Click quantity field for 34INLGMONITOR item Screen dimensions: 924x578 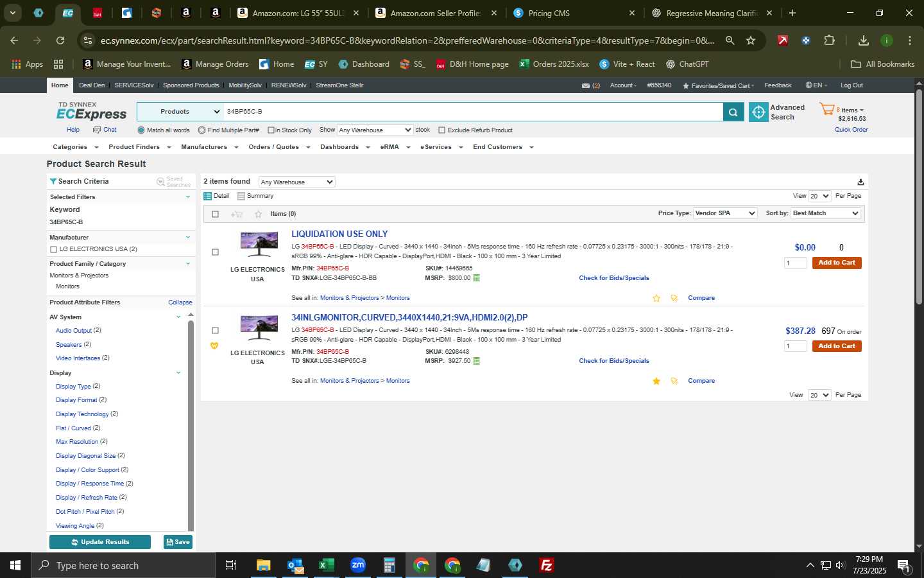pos(795,346)
